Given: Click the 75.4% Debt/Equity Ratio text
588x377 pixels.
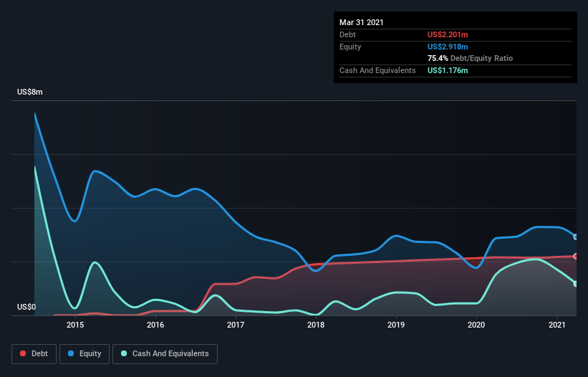Looking at the screenshot, I should point(471,58).
